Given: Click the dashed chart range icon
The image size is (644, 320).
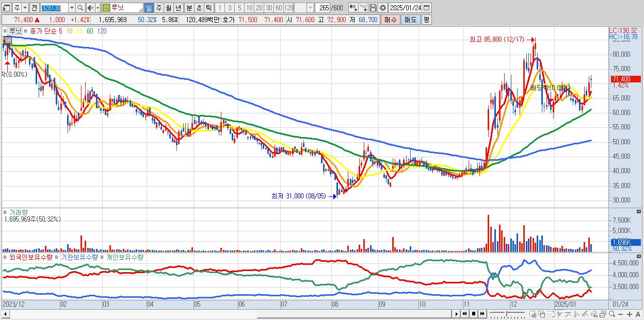Looking at the screenshot, I should [550, 314].
